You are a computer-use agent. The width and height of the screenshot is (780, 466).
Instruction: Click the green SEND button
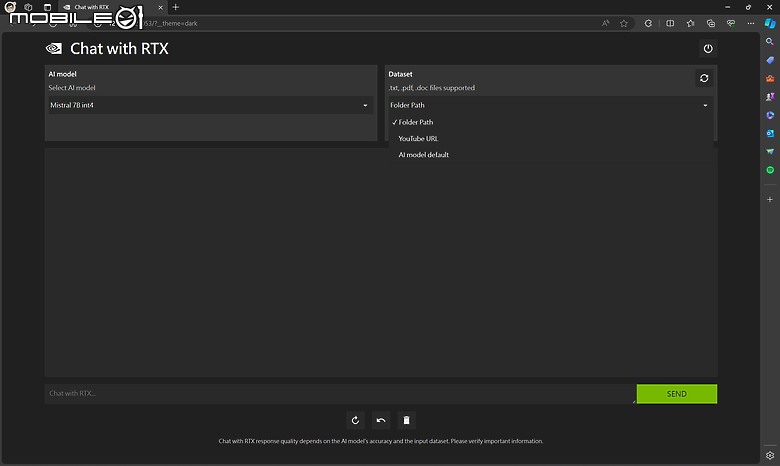pyautogui.click(x=677, y=394)
